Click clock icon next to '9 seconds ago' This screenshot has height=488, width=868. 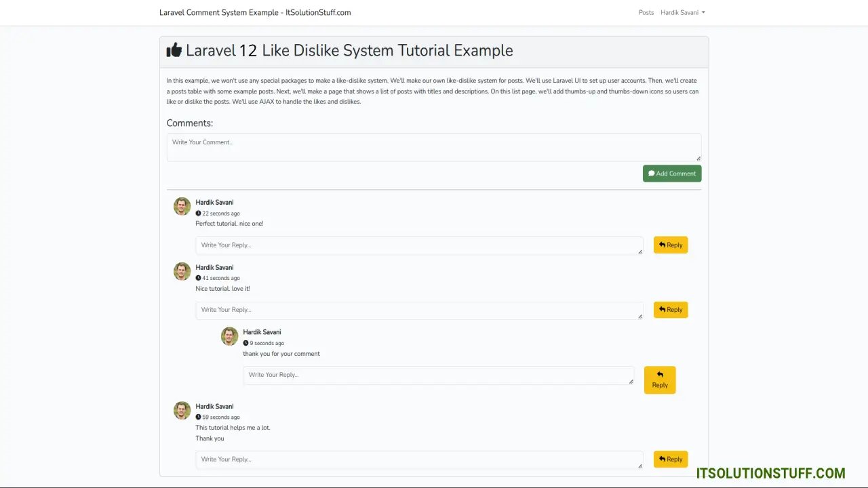click(x=245, y=343)
